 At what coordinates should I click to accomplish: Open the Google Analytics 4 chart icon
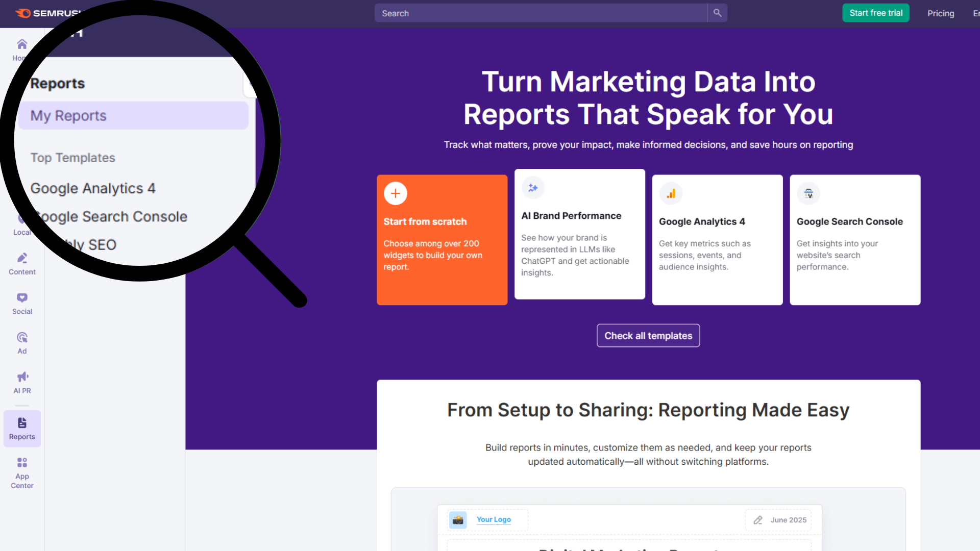[x=671, y=193]
